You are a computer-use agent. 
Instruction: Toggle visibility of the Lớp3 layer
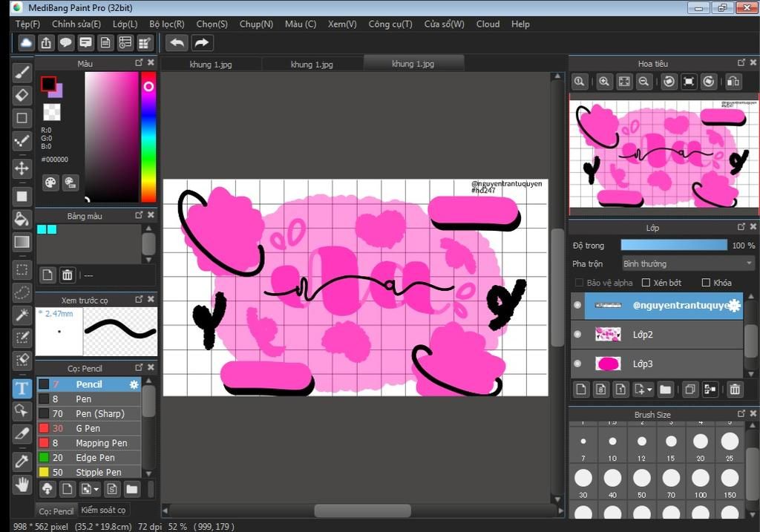tap(577, 364)
